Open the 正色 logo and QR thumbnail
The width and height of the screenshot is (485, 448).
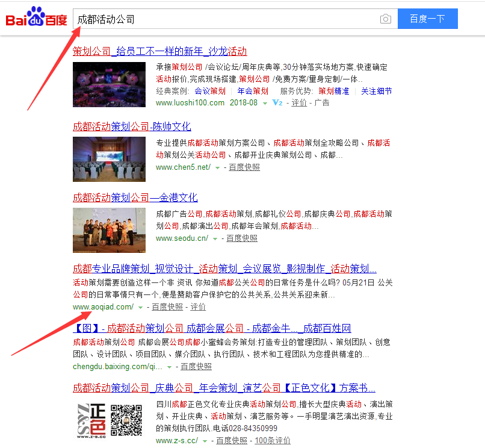(x=109, y=420)
